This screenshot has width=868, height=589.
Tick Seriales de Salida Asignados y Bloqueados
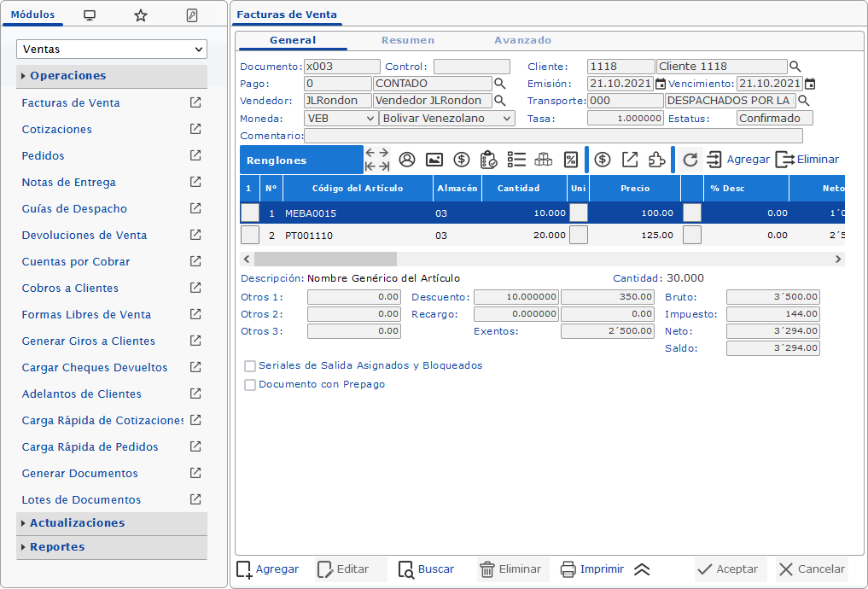(x=250, y=366)
